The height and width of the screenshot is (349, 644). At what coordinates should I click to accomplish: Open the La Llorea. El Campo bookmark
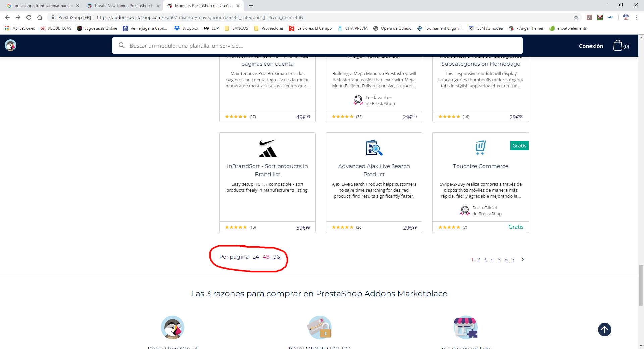pos(311,28)
